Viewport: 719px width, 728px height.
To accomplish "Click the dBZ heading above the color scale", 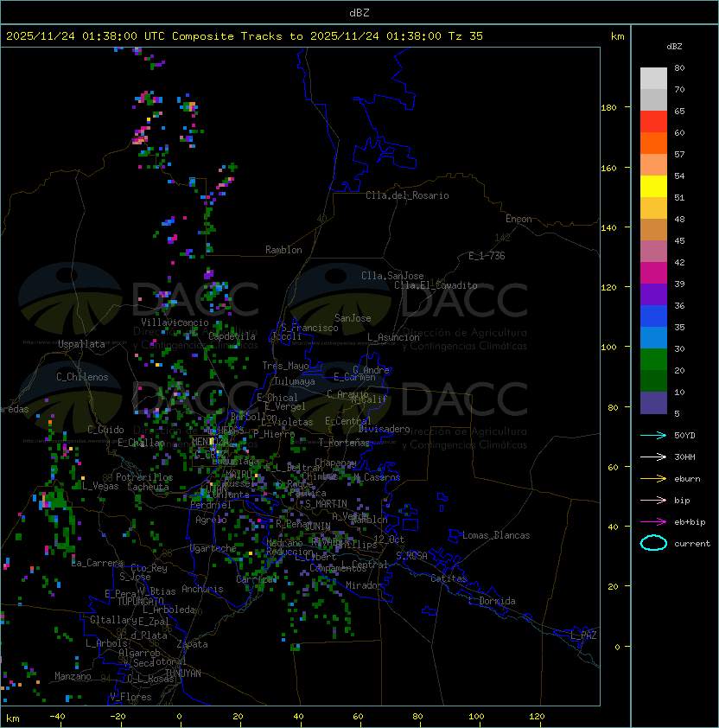I will click(x=674, y=47).
